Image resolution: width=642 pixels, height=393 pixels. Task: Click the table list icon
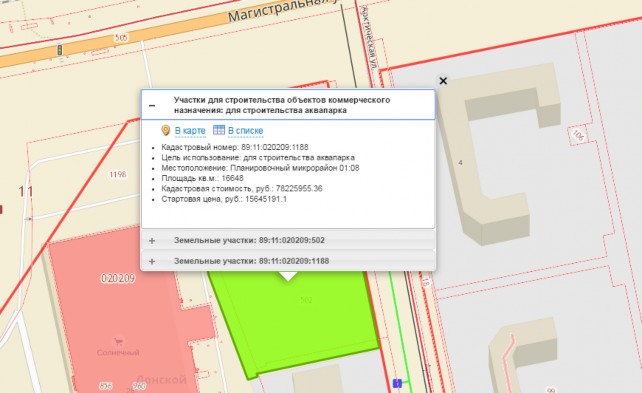pyautogui.click(x=219, y=130)
